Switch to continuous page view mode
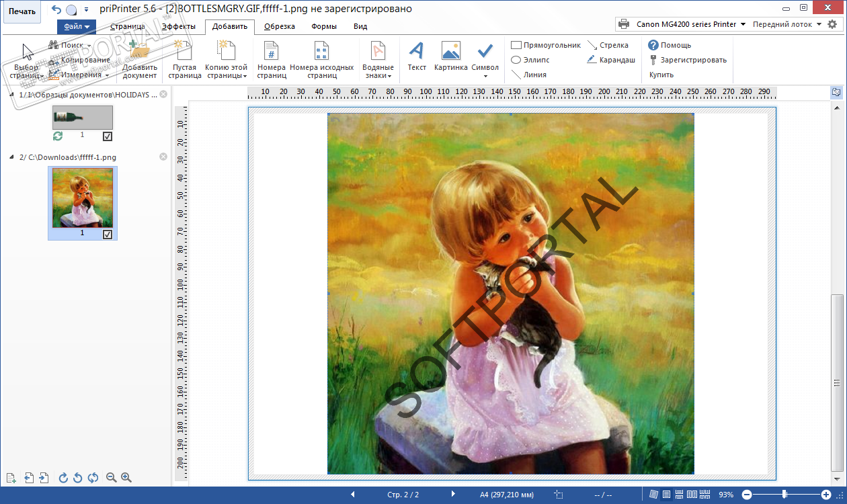This screenshot has height=504, width=847. coord(679,495)
